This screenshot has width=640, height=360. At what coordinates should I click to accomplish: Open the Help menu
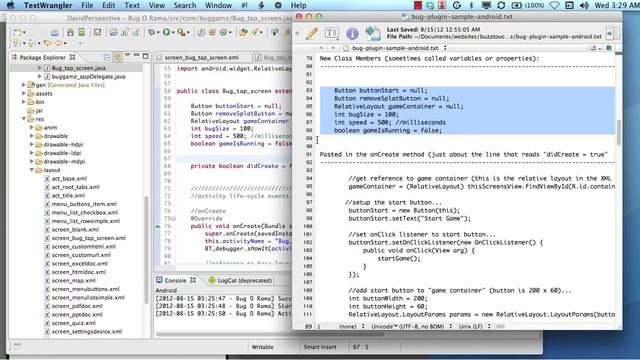pos(298,5)
